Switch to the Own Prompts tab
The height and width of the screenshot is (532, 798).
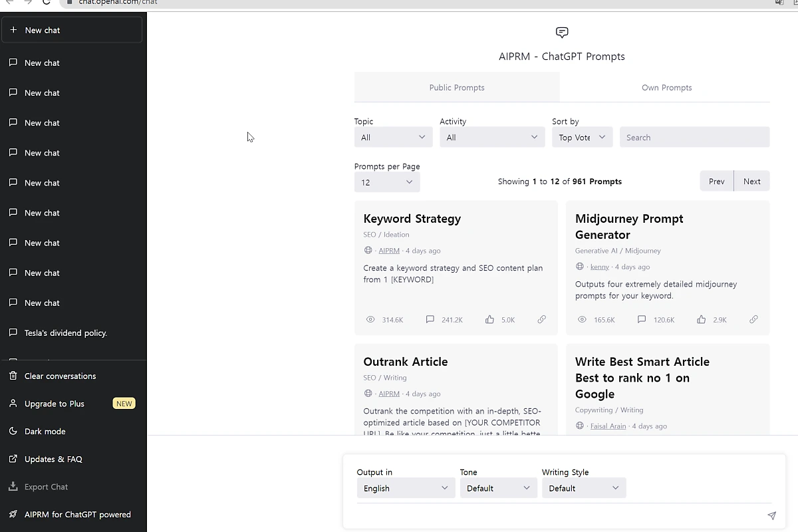tap(666, 87)
